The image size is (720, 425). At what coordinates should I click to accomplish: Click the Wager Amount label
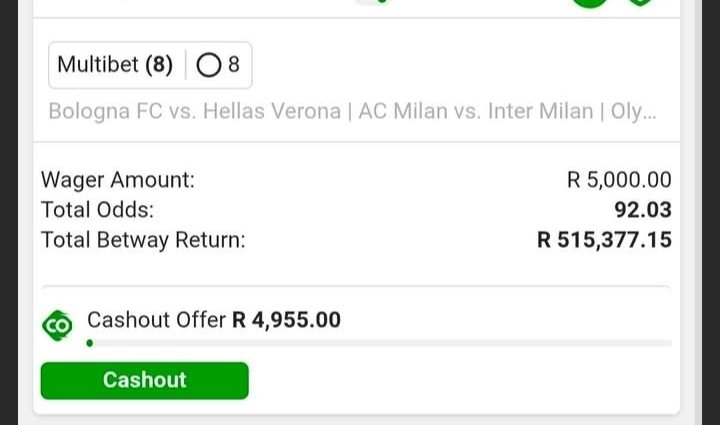point(118,180)
